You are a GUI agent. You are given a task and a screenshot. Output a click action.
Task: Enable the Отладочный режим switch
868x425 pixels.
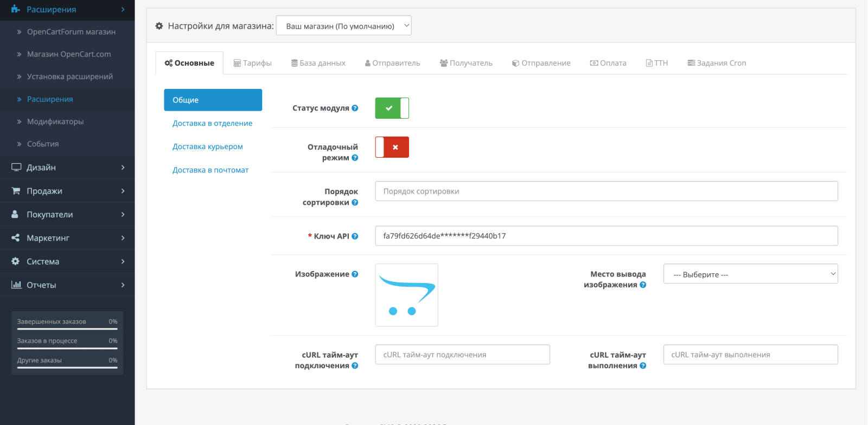pyautogui.click(x=392, y=147)
